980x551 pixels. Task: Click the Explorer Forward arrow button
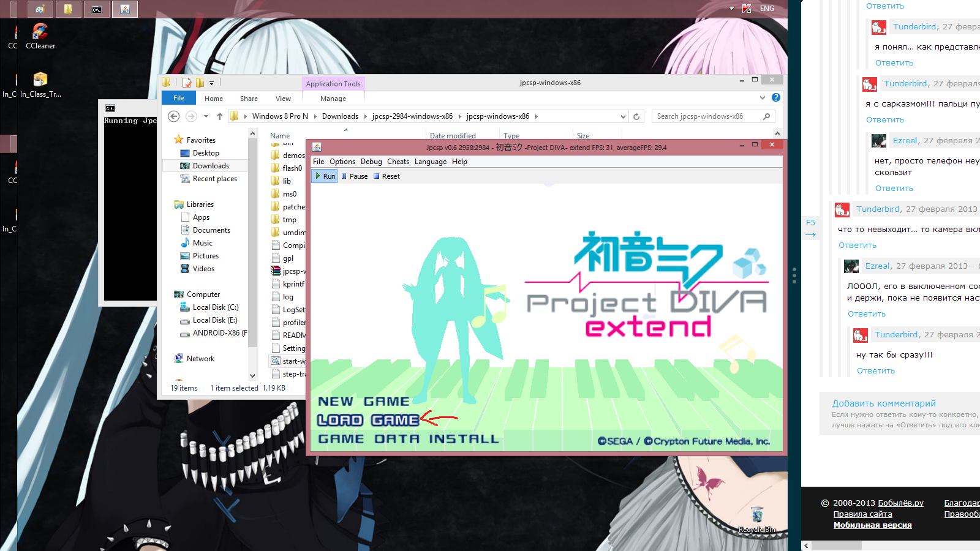pyautogui.click(x=191, y=116)
